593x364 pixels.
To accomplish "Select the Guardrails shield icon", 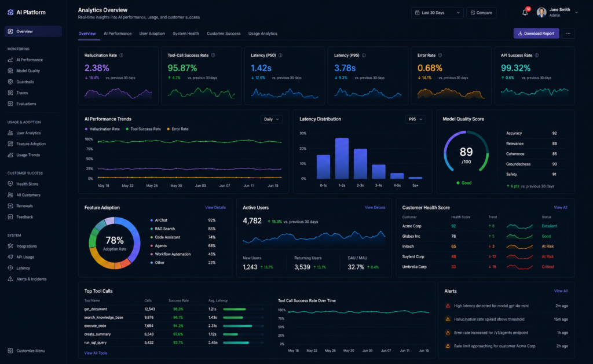I will (x=10, y=82).
